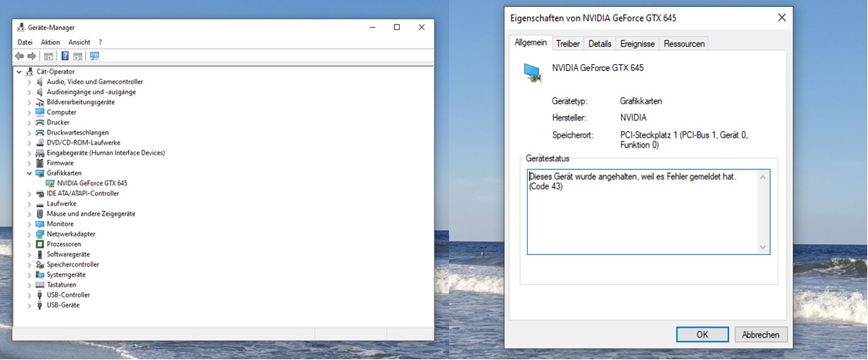Open the Aktion menu
868x360 pixels.
pos(50,42)
